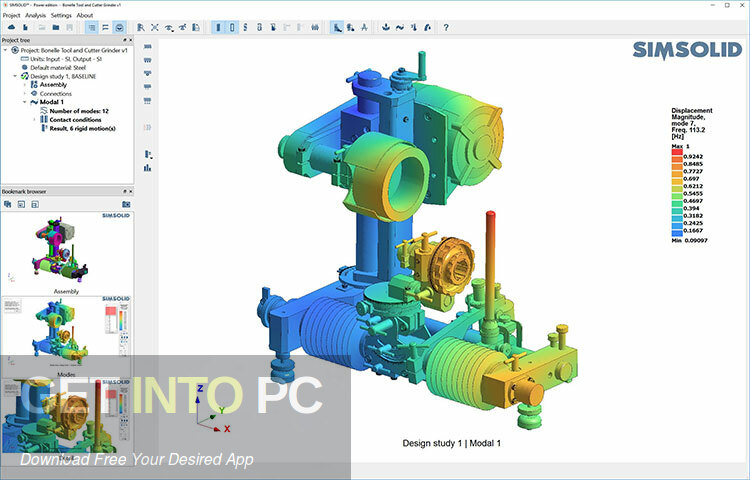This screenshot has height=480, width=750.
Task: Click the camera-folder icon in Bookmark browser
Action: point(126,204)
